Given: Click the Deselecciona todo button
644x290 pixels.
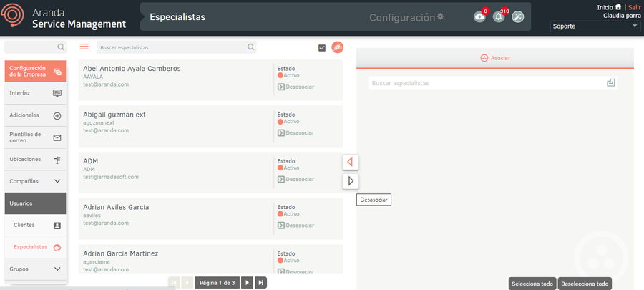Looking at the screenshot, I should click(x=585, y=284).
